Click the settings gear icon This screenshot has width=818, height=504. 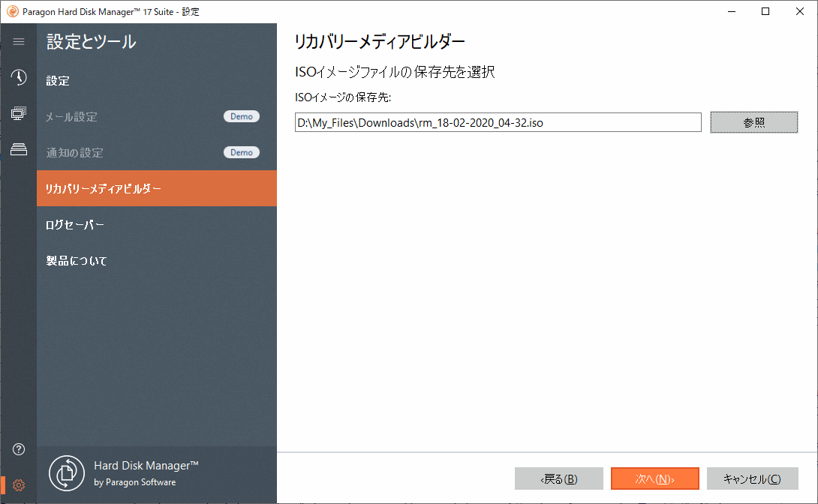(x=18, y=485)
